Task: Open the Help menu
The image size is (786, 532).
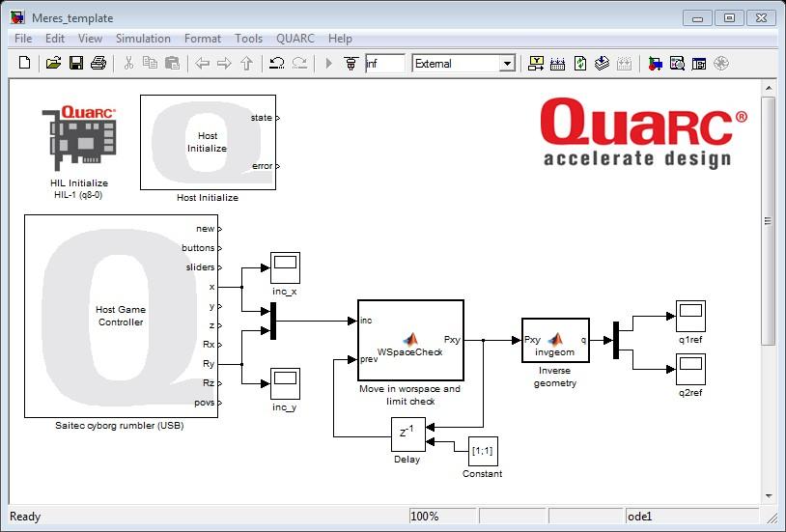Action: pos(340,39)
